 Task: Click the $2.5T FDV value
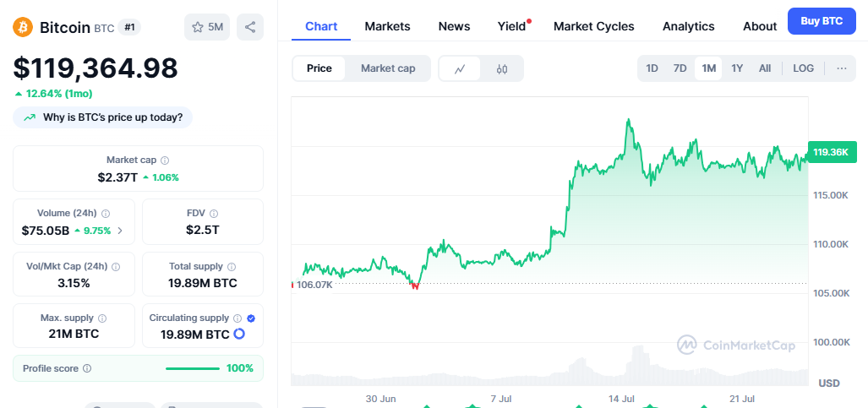coord(203,229)
